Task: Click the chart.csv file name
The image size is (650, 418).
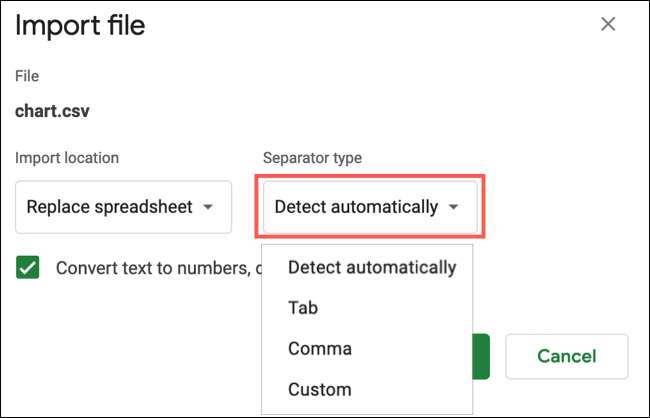Action: click(52, 111)
